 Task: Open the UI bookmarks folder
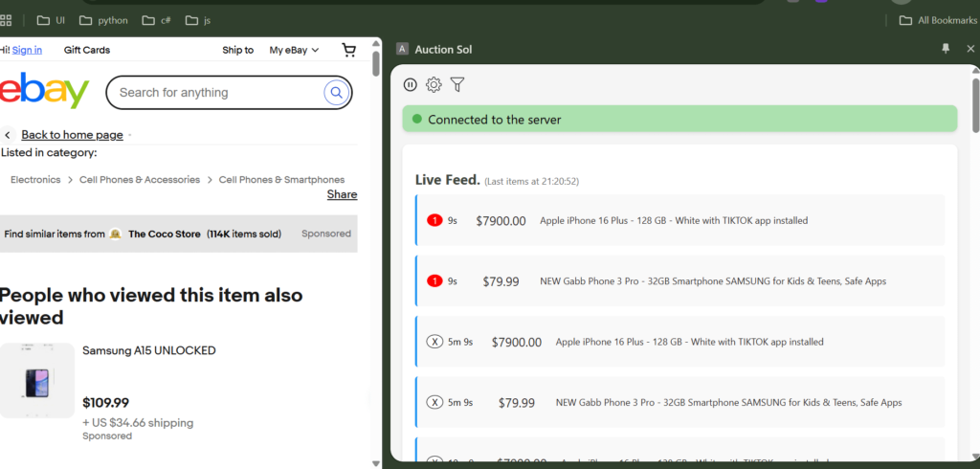click(51, 20)
